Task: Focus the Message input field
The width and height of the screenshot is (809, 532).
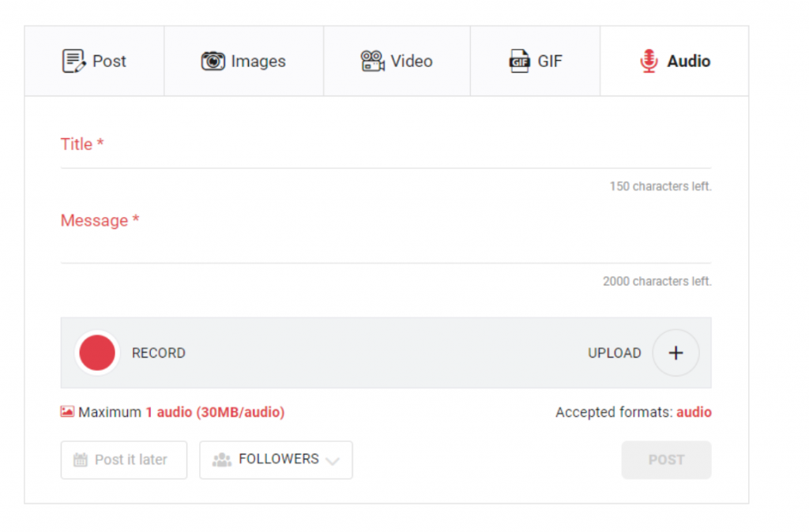Action: [386, 249]
